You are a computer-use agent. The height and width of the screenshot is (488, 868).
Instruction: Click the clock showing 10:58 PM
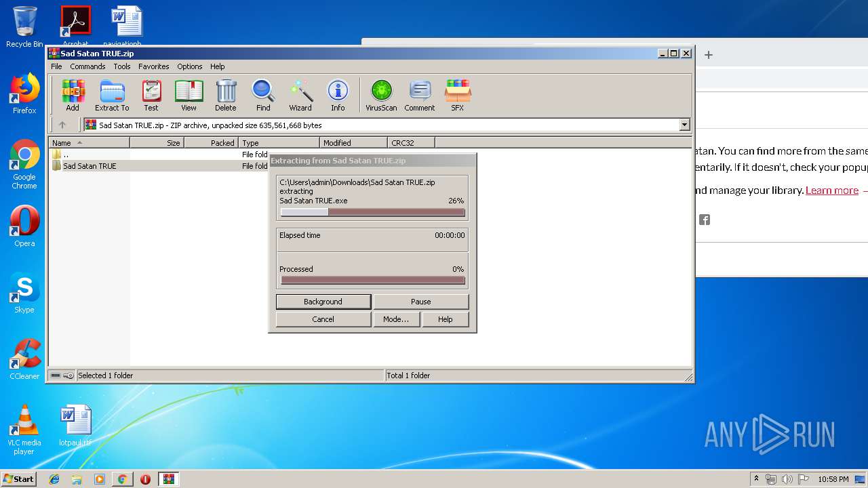tap(833, 479)
